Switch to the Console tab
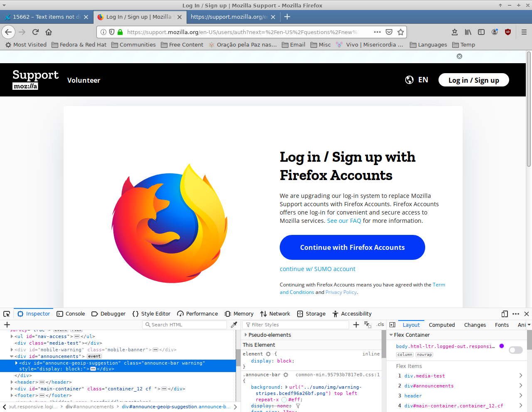Image resolution: width=532 pixels, height=412 pixels. pos(71,314)
